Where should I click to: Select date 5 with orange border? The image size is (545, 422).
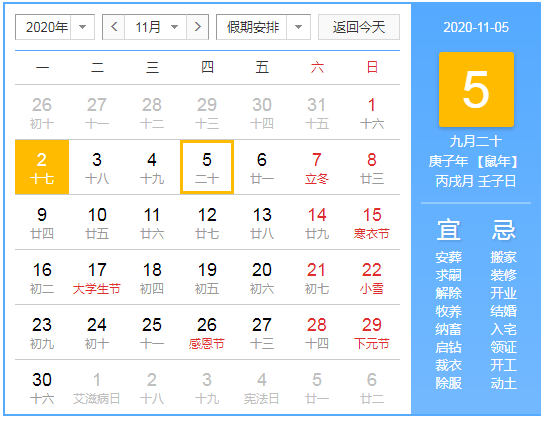(207, 167)
